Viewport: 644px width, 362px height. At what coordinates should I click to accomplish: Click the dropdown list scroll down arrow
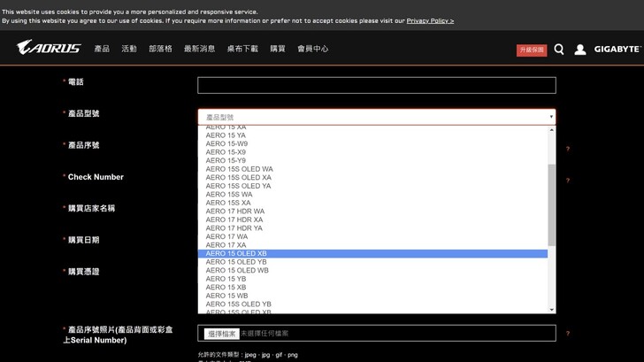pos(552,310)
